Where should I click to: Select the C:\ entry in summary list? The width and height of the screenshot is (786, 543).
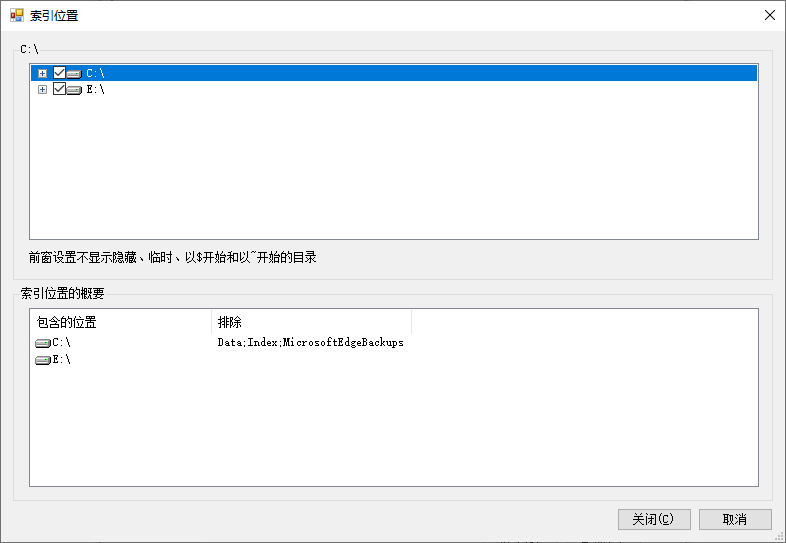[x=62, y=343]
